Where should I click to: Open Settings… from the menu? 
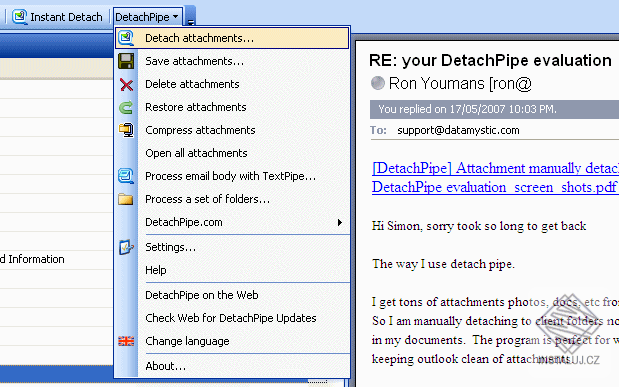coord(232,247)
